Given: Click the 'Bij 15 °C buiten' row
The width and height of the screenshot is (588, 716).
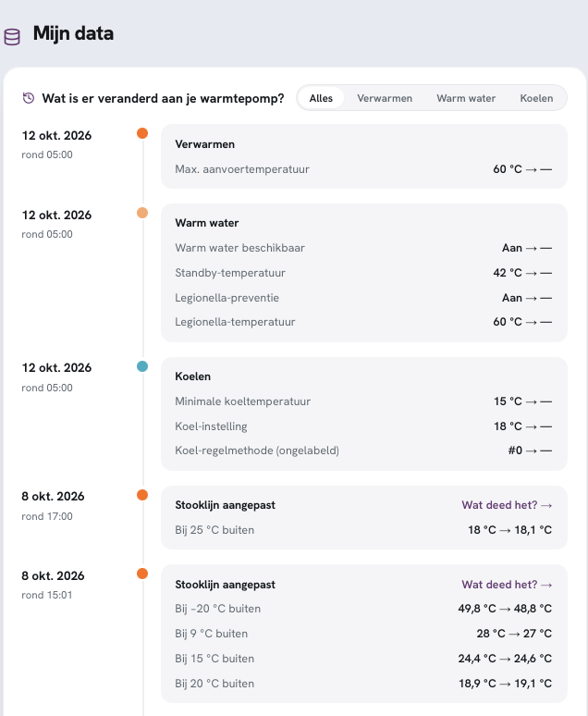Looking at the screenshot, I should tap(363, 659).
